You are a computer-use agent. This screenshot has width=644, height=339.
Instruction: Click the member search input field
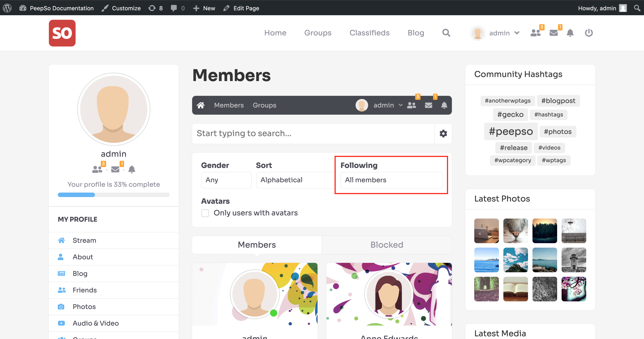[313, 133]
